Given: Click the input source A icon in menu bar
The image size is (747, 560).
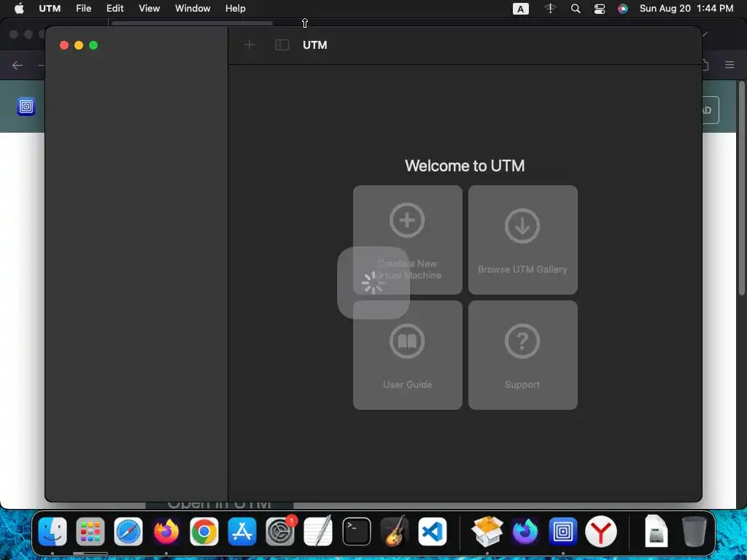Looking at the screenshot, I should [520, 9].
